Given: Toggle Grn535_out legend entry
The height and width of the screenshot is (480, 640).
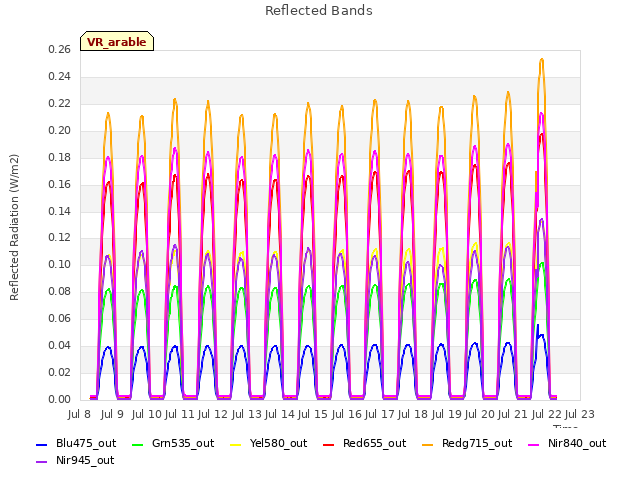Looking at the screenshot, I should click(173, 443).
